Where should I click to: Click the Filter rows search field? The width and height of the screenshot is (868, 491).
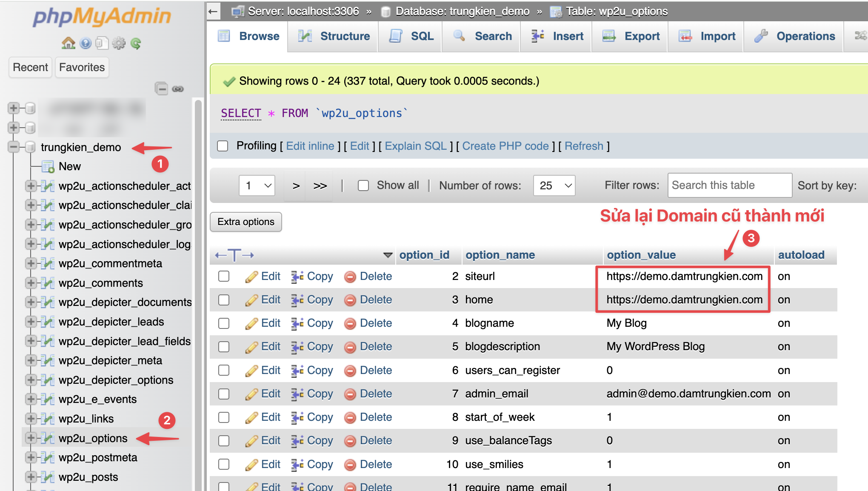click(x=730, y=186)
